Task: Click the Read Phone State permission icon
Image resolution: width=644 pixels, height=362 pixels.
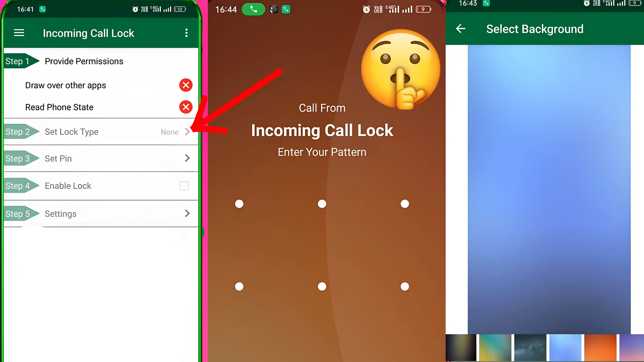Action: (x=185, y=107)
